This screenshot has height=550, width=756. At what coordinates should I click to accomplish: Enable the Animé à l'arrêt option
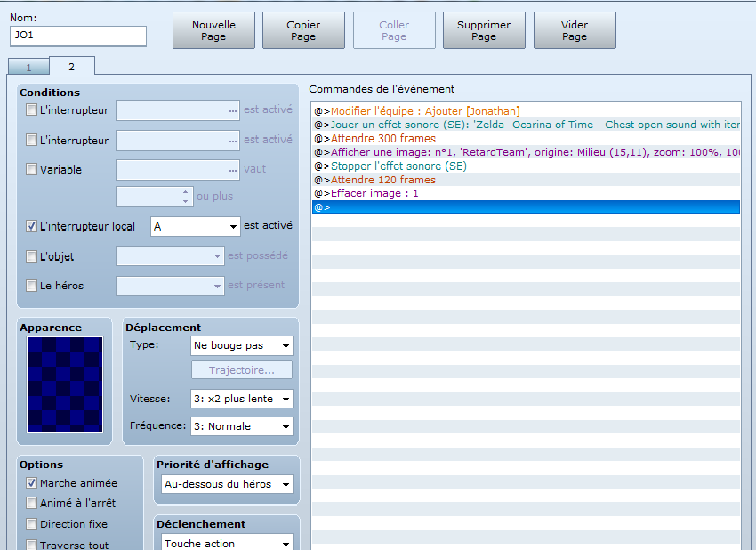coord(31,503)
